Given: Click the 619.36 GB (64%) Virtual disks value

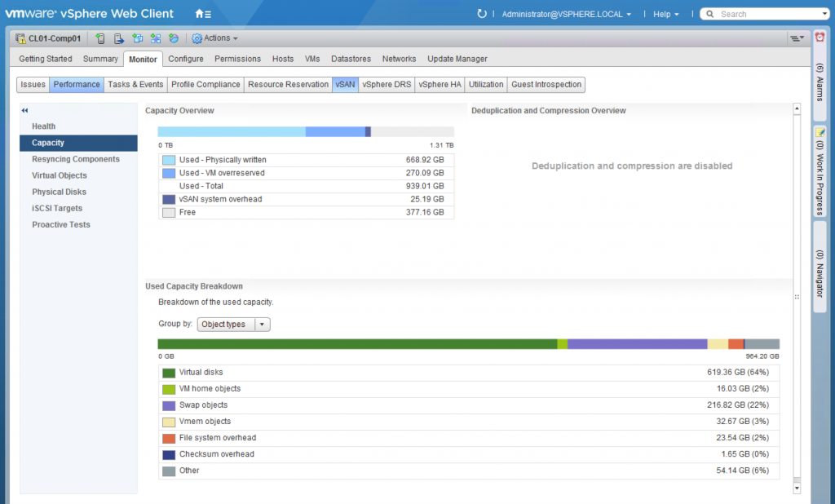Looking at the screenshot, I should (x=737, y=373).
